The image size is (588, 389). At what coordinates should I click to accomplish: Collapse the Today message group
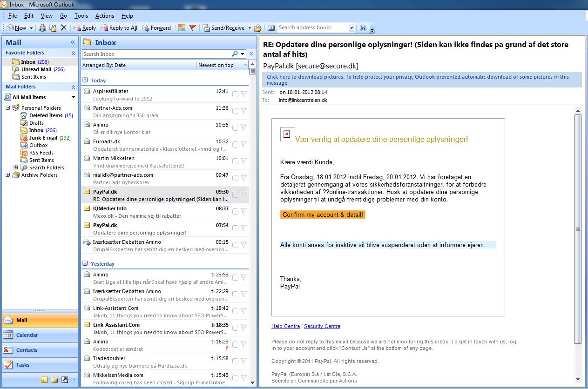[85, 80]
